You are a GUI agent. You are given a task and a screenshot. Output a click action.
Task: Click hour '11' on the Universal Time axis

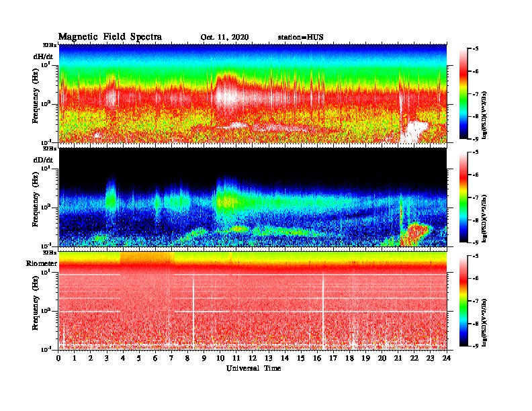236,359
